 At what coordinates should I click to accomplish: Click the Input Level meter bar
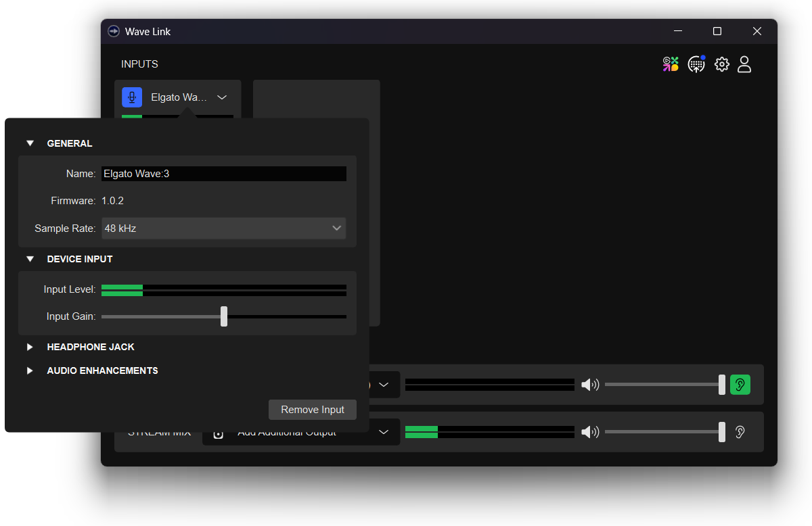pyautogui.click(x=224, y=290)
